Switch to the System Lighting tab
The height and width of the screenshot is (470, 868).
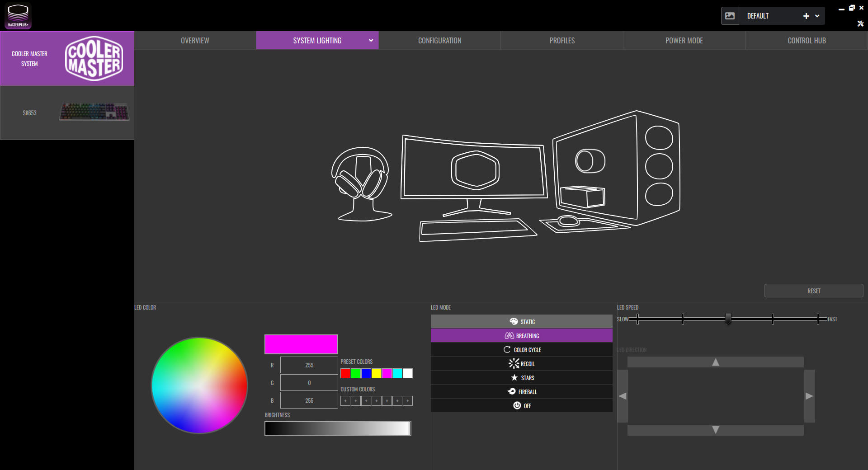pos(317,41)
